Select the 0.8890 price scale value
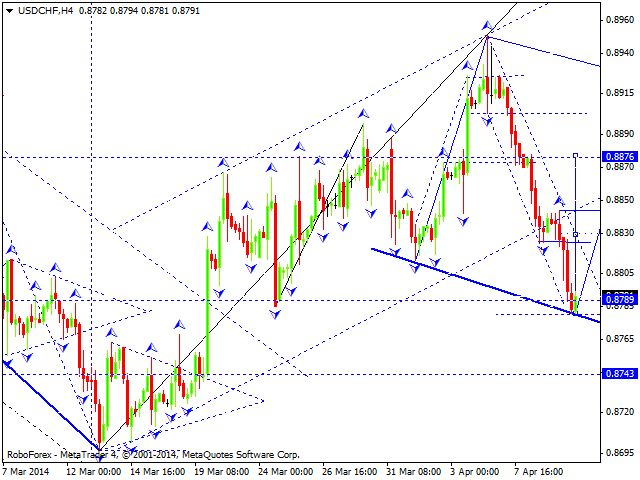Image resolution: width=640 pixels, height=480 pixels. point(620,134)
